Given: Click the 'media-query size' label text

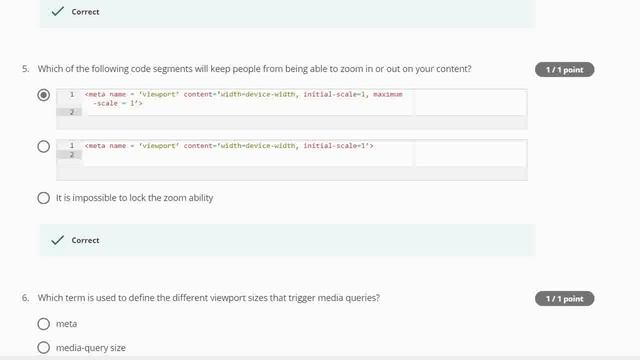Looking at the screenshot, I should pos(91,348).
